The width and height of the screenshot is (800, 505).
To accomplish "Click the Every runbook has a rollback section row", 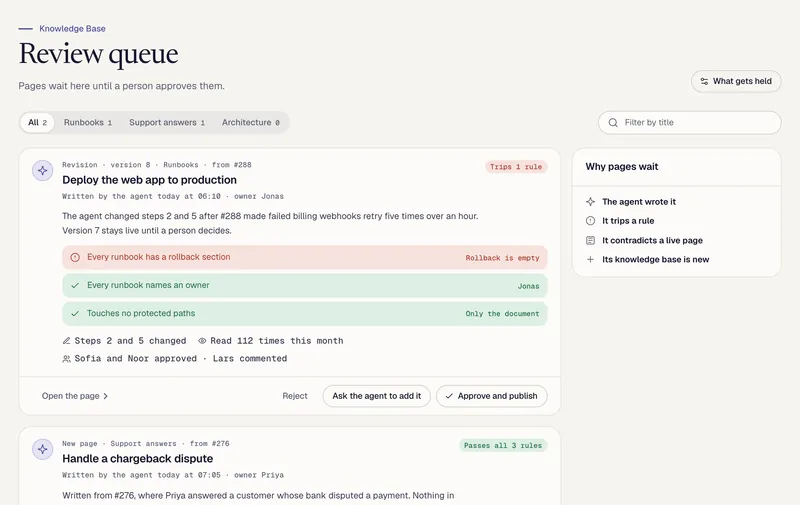I will point(305,257).
